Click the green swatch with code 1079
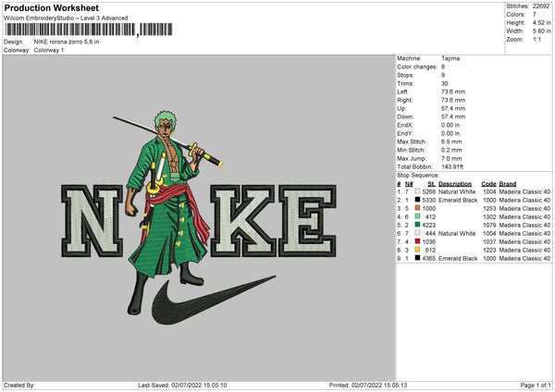 [x=417, y=225]
